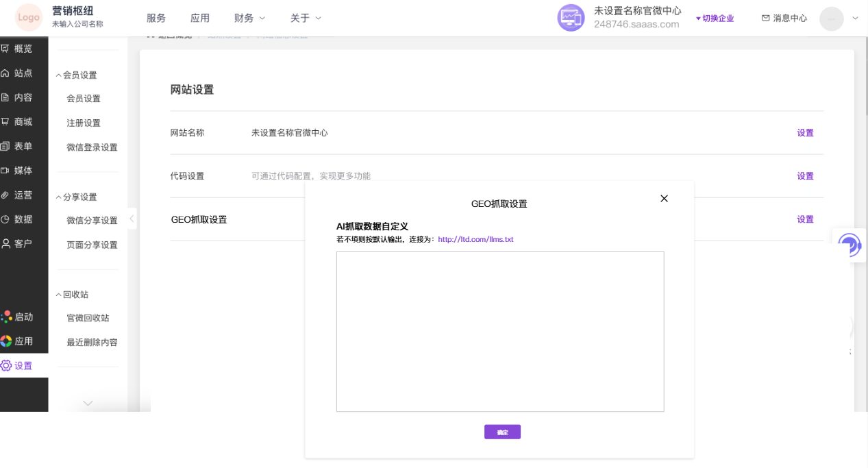Close the GEO抓取设置 dialog

[663, 199]
